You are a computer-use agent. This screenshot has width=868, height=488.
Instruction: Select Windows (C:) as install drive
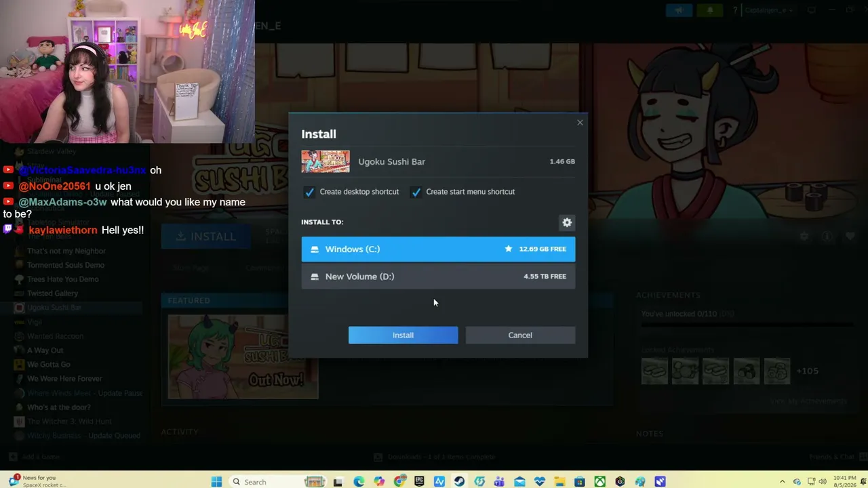438,249
